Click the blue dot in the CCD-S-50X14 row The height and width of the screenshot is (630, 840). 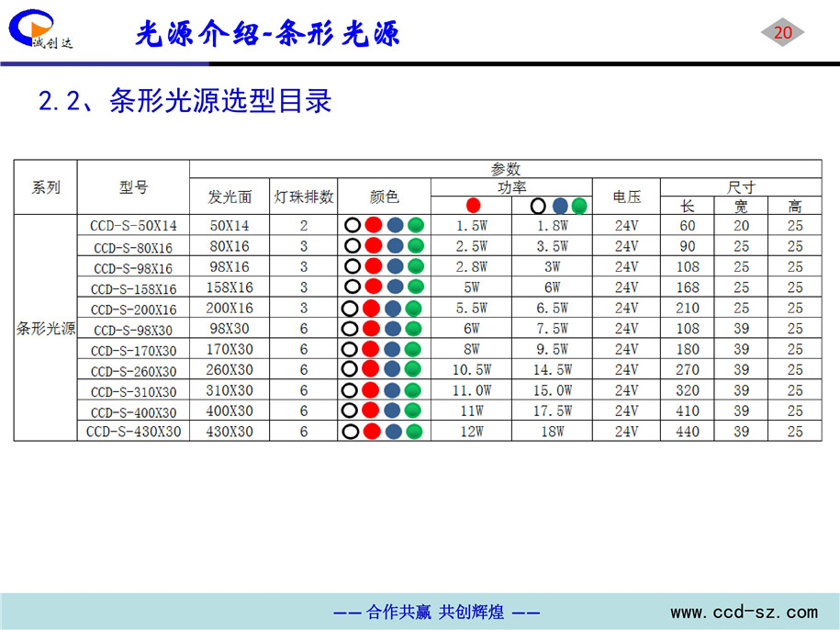click(395, 225)
